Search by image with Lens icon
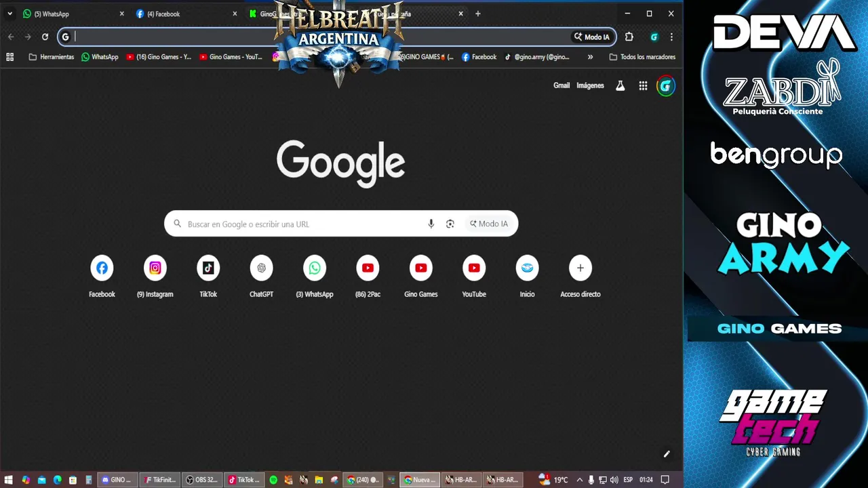This screenshot has height=488, width=868. [x=450, y=224]
